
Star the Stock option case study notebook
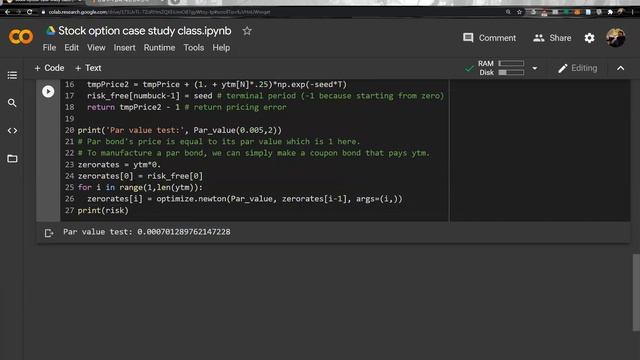point(247,31)
